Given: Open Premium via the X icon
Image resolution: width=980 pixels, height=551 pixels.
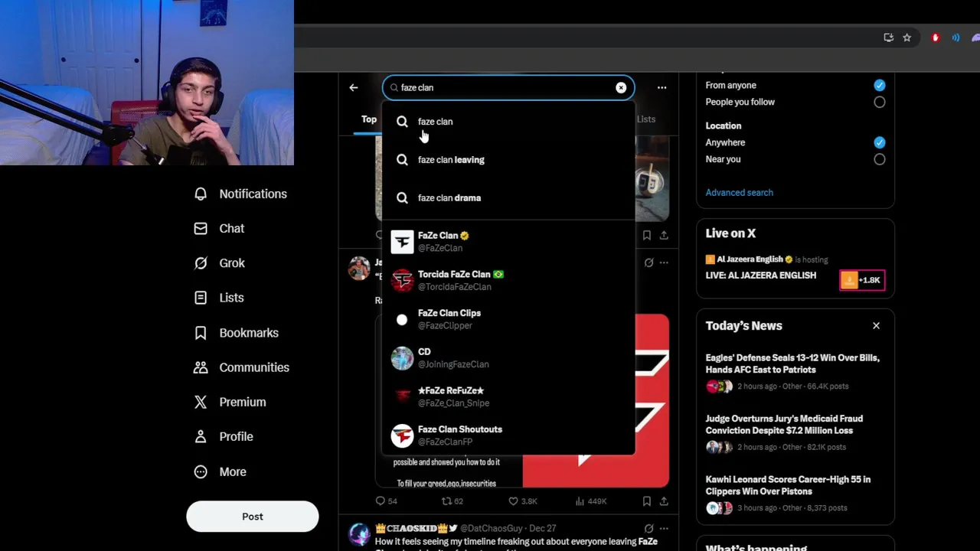Looking at the screenshot, I should click(x=201, y=402).
